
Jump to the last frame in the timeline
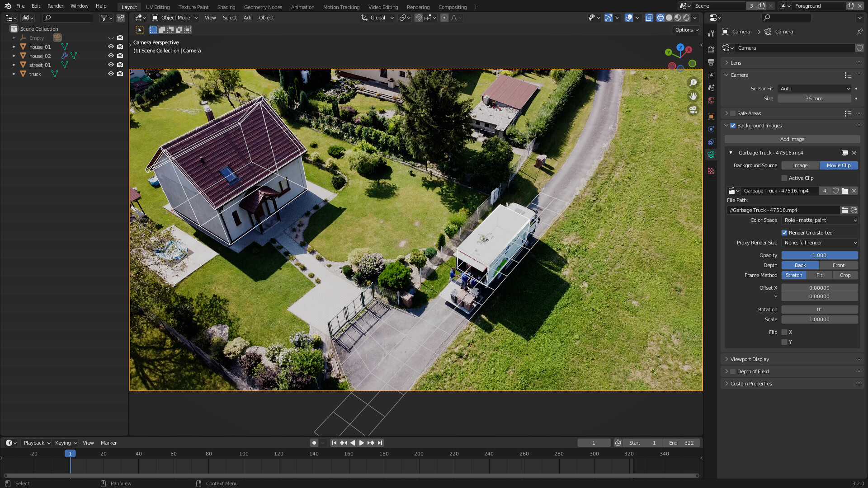click(x=380, y=443)
